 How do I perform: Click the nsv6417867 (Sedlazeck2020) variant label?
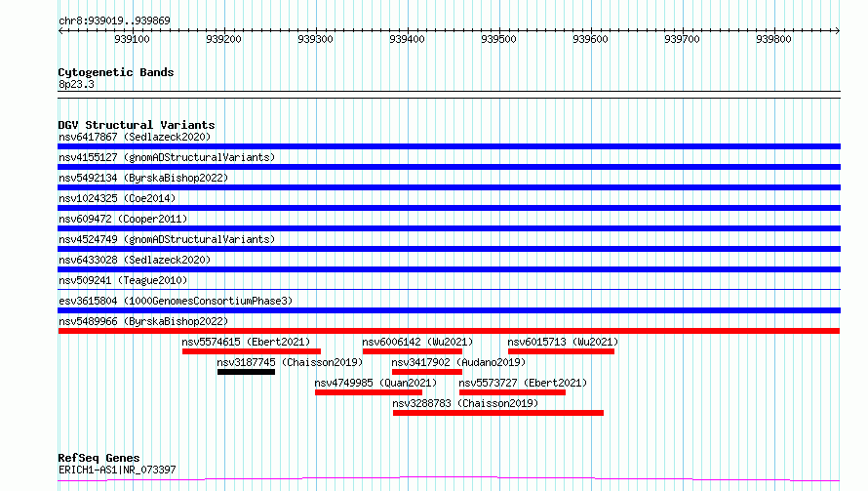(x=135, y=137)
